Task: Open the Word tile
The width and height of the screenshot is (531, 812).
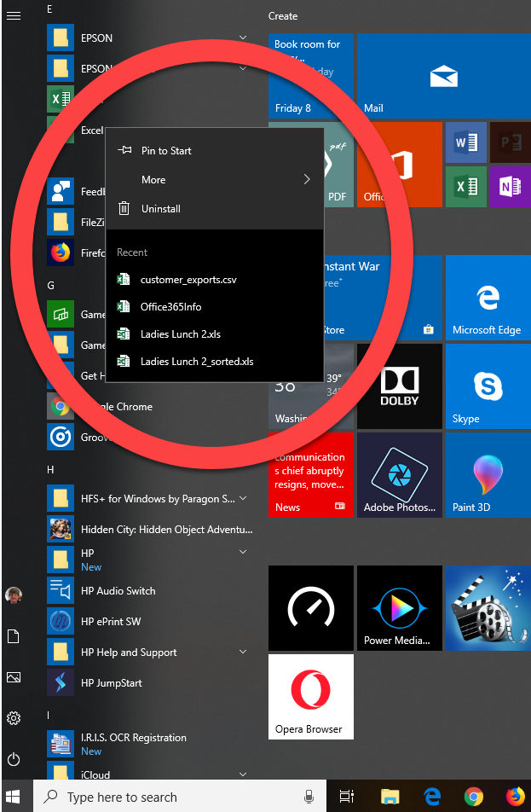Action: (x=465, y=142)
